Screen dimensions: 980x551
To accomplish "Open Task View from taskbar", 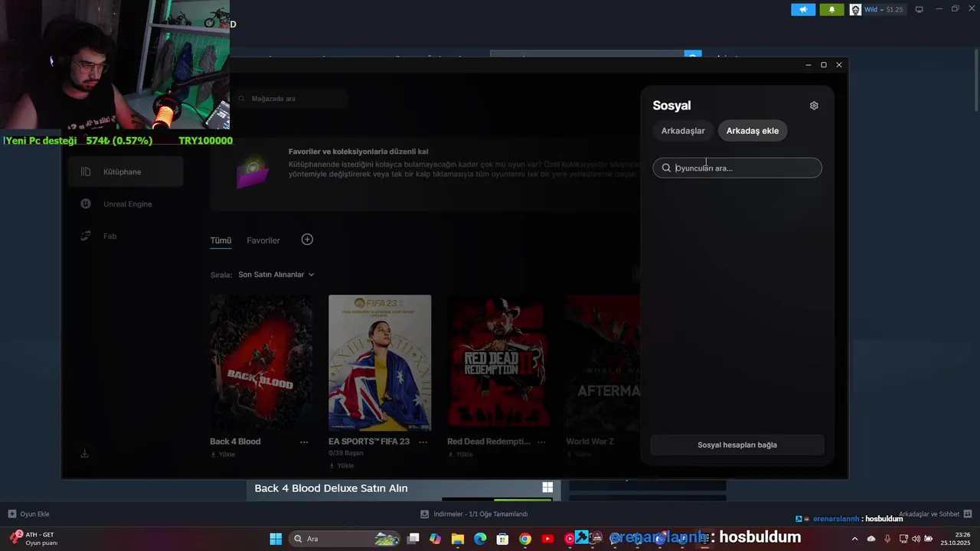I will (x=413, y=539).
